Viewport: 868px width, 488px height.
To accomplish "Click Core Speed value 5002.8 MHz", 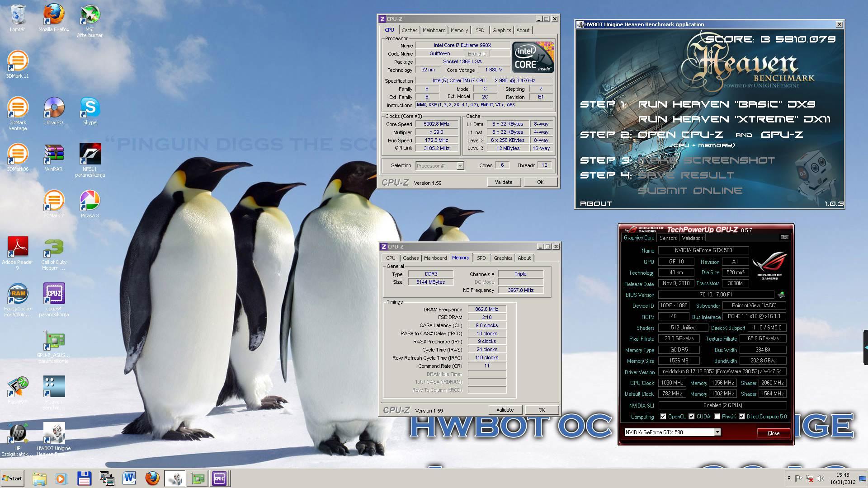I will point(437,124).
